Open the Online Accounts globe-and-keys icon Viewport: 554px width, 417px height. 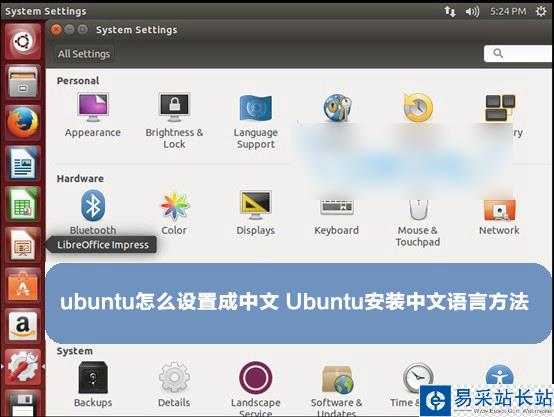point(337,108)
